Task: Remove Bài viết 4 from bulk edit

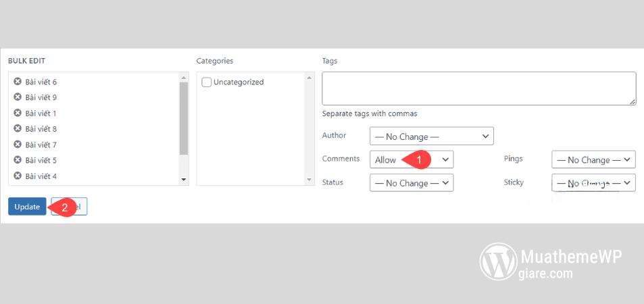Action: click(x=18, y=176)
